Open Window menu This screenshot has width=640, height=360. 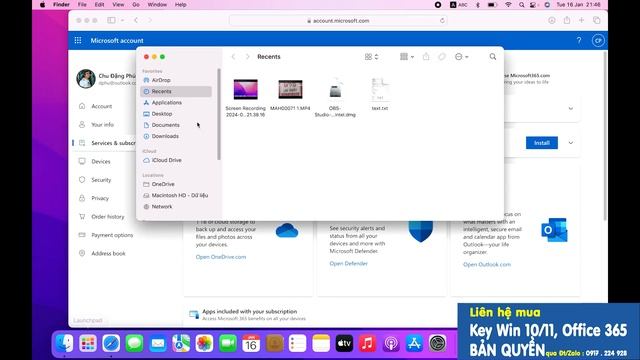point(157,5)
